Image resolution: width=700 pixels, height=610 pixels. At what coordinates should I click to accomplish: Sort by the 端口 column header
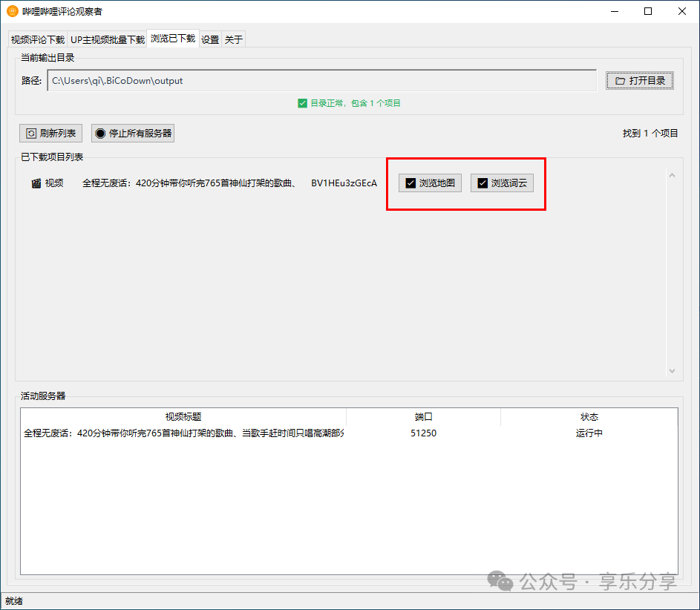423,417
